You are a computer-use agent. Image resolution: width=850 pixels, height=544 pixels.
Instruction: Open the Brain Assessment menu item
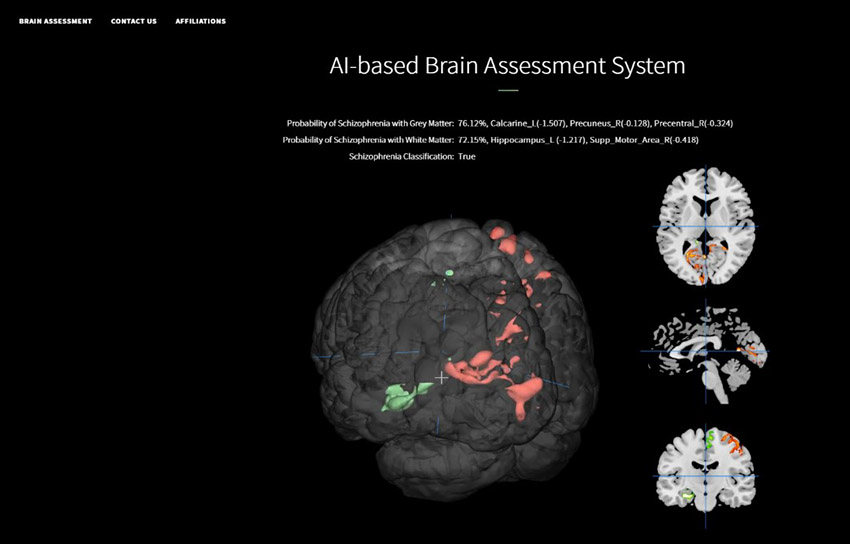(55, 21)
